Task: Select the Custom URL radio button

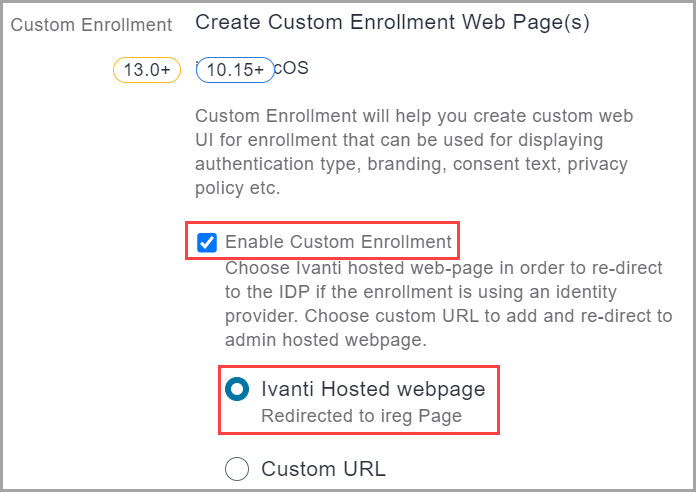Action: [x=237, y=468]
